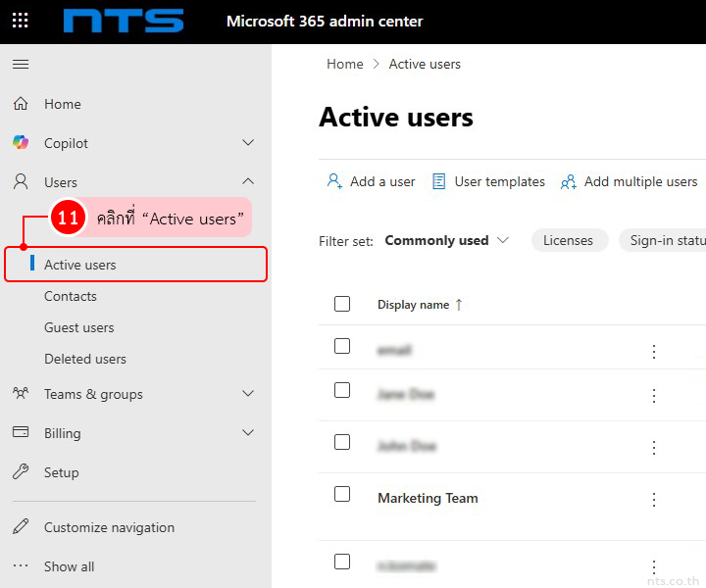Open the app launcher waffle icon
Image resolution: width=706 pixels, height=588 pixels.
20,21
